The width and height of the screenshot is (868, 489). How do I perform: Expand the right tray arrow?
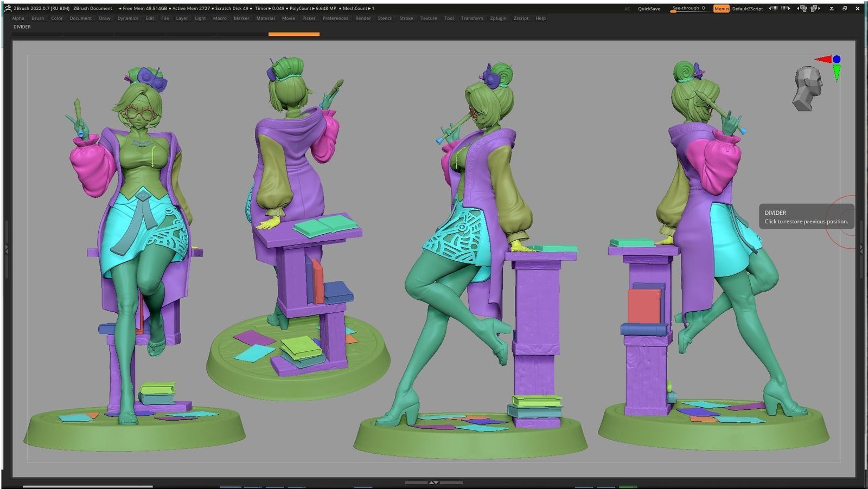[861, 249]
